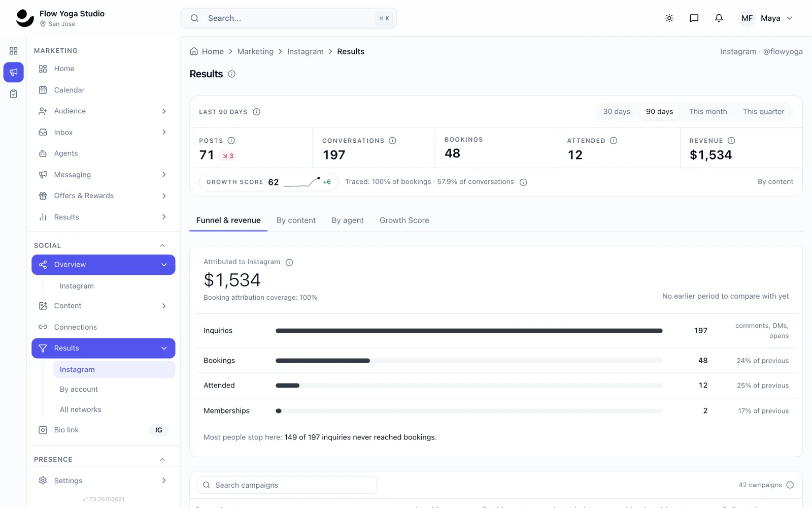Viewport: 812px width, 508px height.
Task: Collapse the Overview dropdown in sidebar
Action: (164, 265)
